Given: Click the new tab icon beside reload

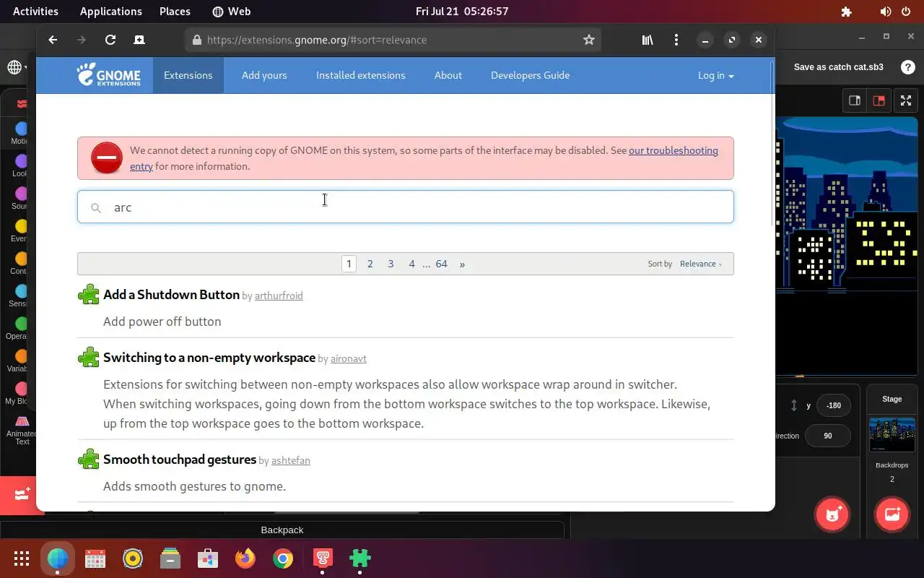Looking at the screenshot, I should tap(139, 40).
